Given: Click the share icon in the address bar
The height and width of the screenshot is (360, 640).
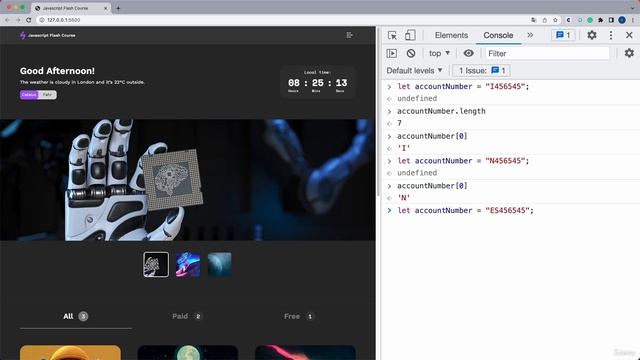Looking at the screenshot, I should coord(544,20).
